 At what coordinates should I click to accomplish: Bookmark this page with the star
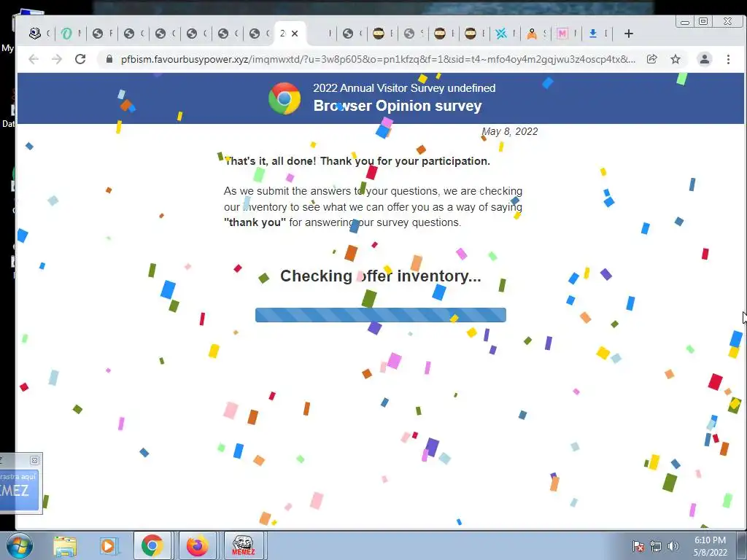click(x=676, y=59)
